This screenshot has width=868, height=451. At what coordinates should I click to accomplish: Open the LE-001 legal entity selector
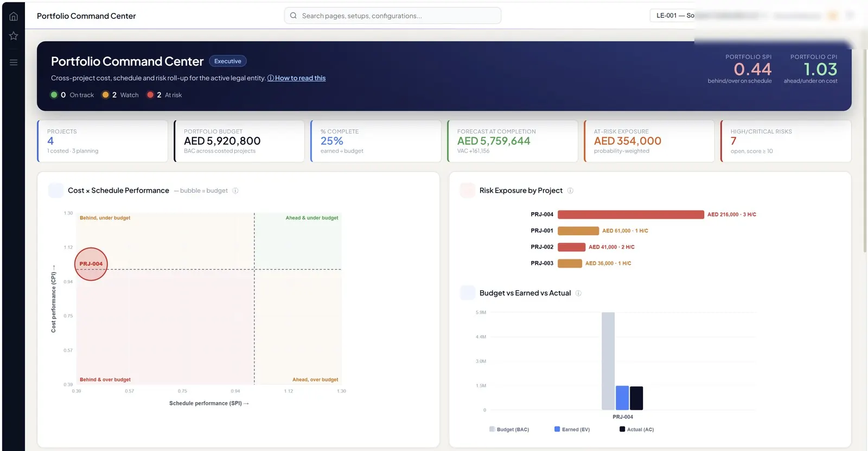click(673, 15)
